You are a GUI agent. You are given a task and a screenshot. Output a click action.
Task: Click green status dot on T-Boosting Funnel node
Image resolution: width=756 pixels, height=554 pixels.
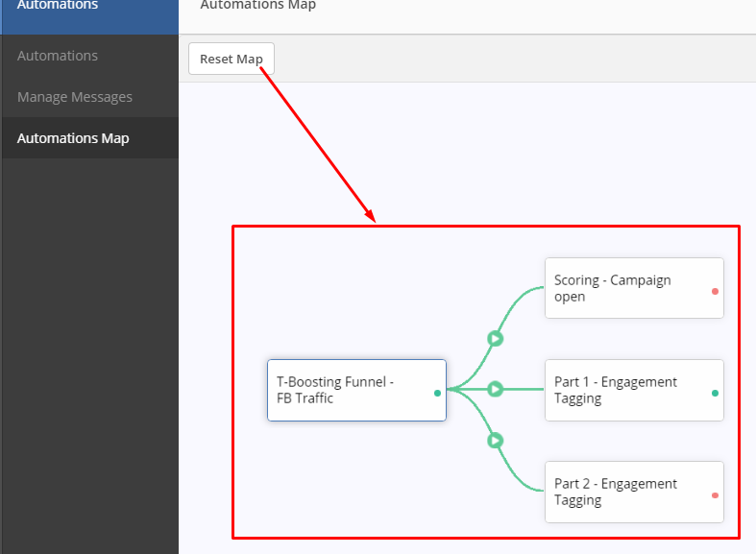[x=437, y=393]
